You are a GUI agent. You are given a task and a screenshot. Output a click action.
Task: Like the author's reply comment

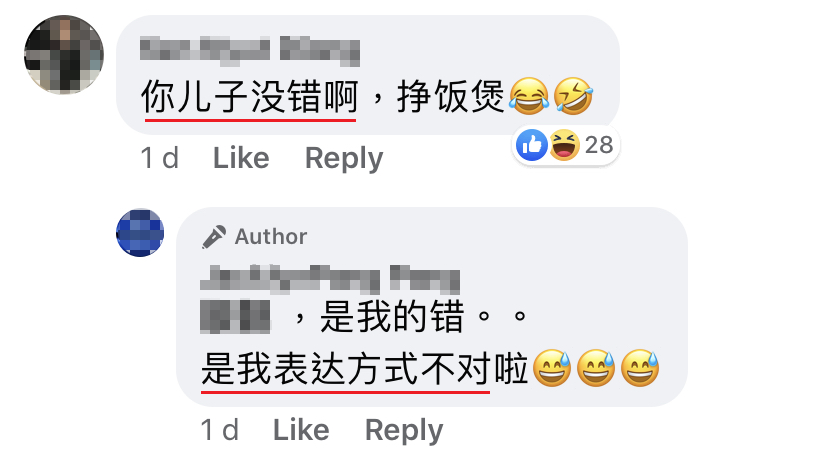[301, 430]
